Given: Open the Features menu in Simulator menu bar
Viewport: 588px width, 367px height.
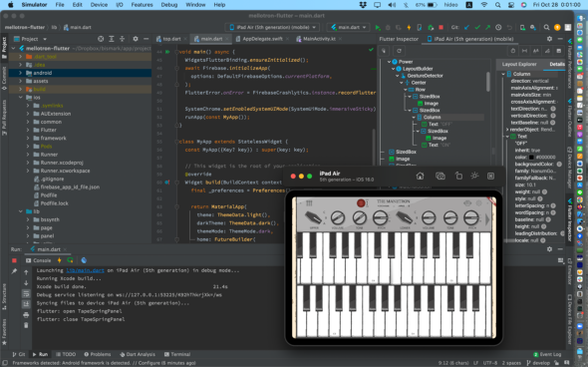Looking at the screenshot, I should (x=142, y=5).
